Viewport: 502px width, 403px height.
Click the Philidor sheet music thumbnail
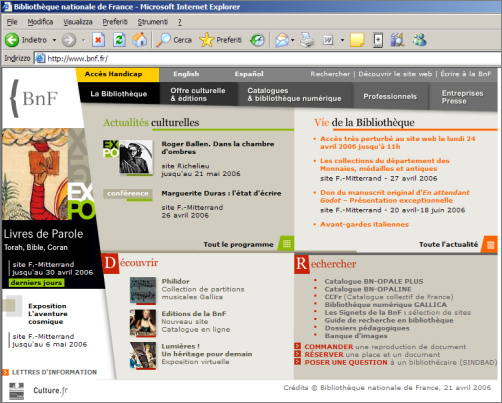tap(143, 291)
